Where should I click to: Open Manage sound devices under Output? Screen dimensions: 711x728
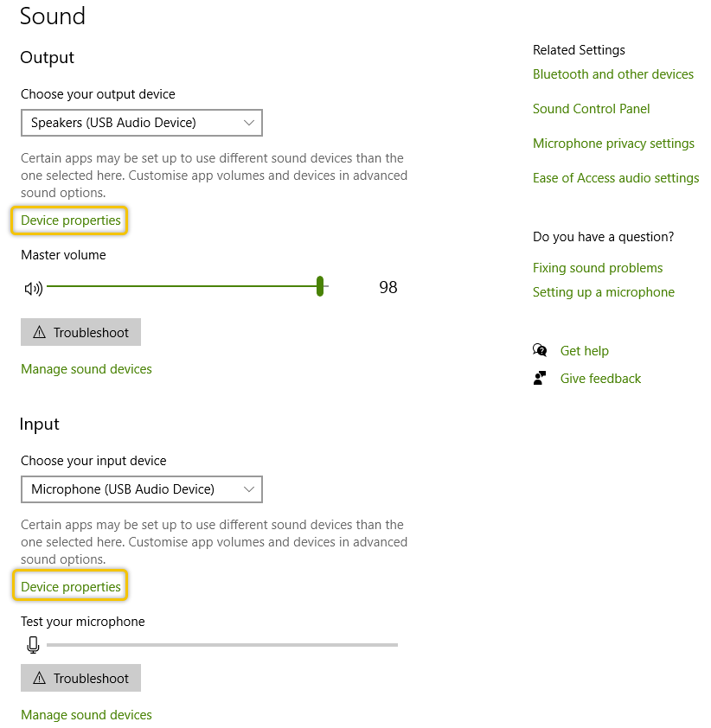click(86, 368)
